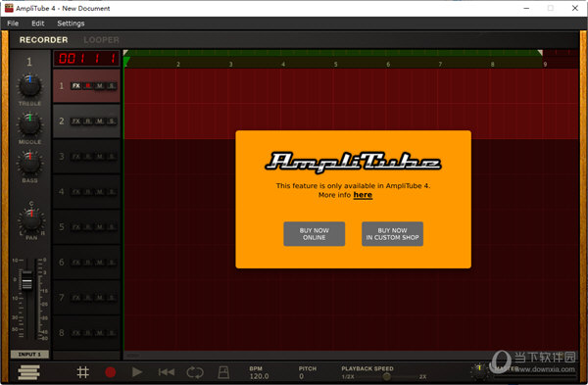Click the Middle knob
This screenshot has height=385, width=588.
pyautogui.click(x=29, y=124)
